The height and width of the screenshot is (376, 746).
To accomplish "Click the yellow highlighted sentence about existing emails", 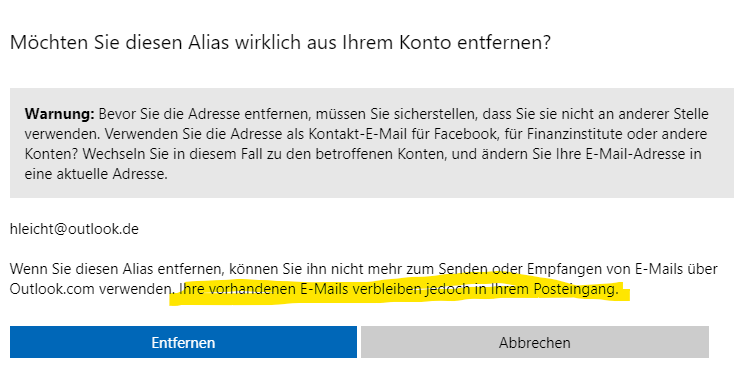I will tap(399, 289).
